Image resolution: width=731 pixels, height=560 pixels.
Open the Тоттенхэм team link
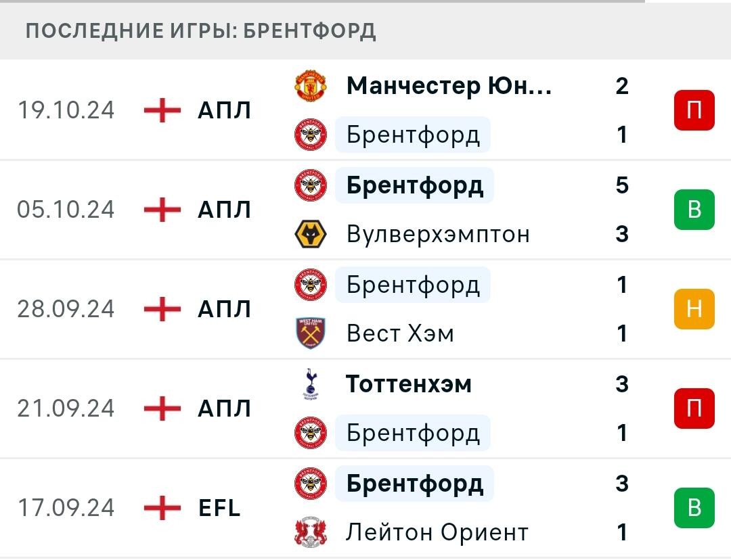tap(409, 384)
